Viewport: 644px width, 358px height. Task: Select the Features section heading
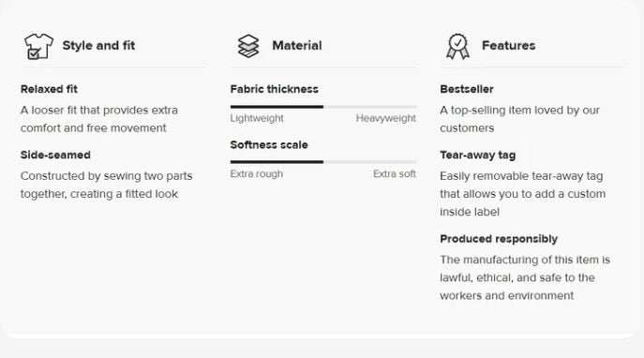pyautogui.click(x=508, y=45)
